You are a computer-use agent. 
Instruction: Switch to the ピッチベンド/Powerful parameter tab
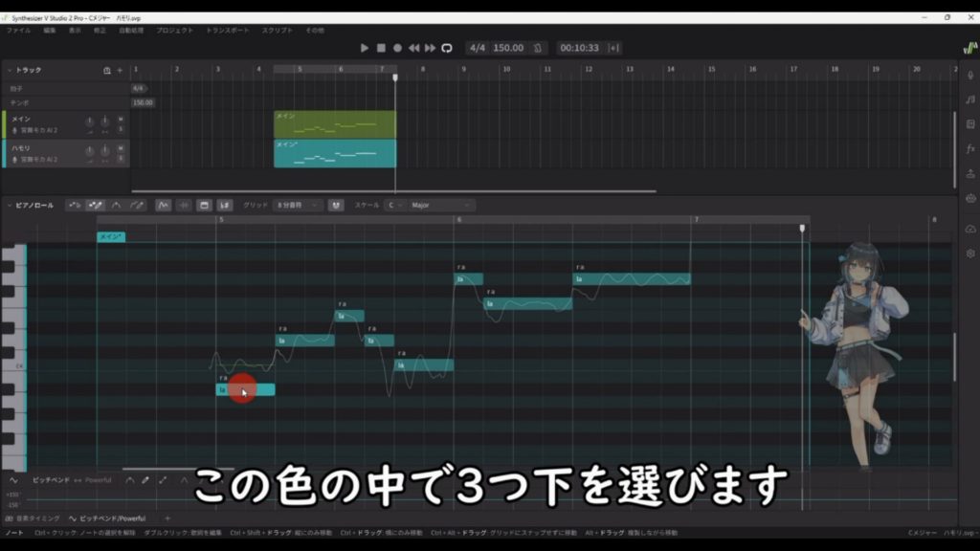[x=112, y=518]
